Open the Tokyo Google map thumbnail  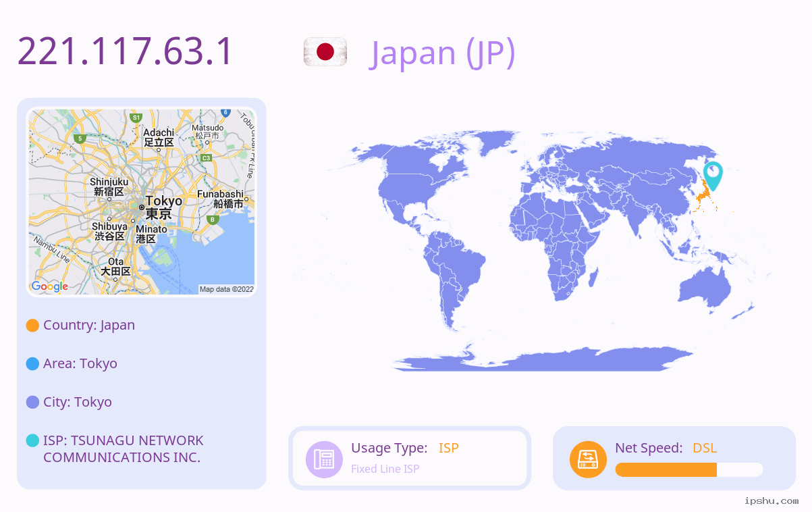click(142, 202)
